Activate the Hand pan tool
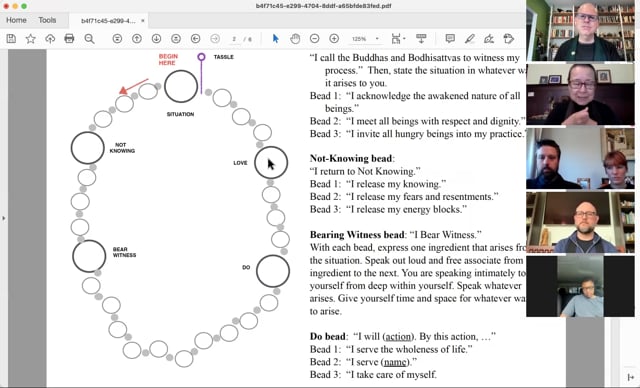 (295, 39)
